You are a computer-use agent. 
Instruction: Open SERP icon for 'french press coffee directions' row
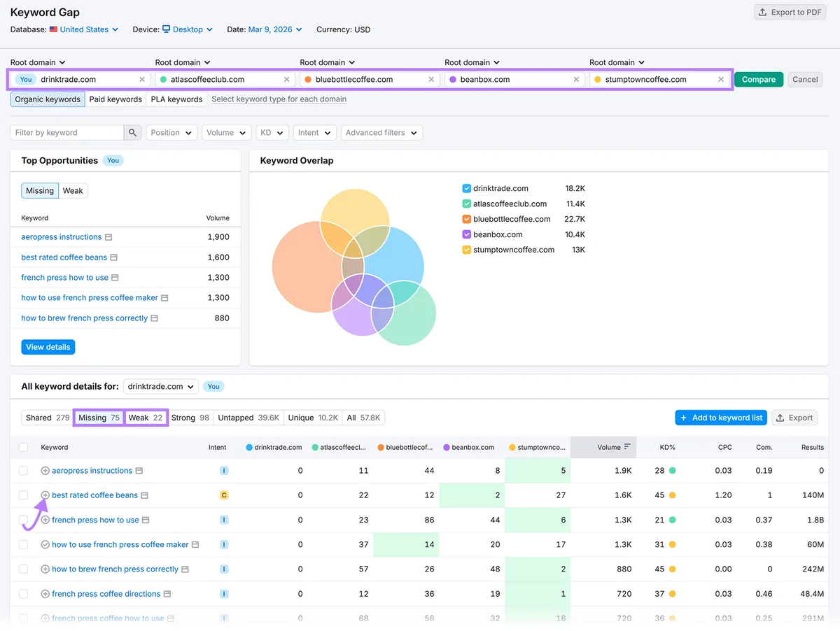click(167, 594)
